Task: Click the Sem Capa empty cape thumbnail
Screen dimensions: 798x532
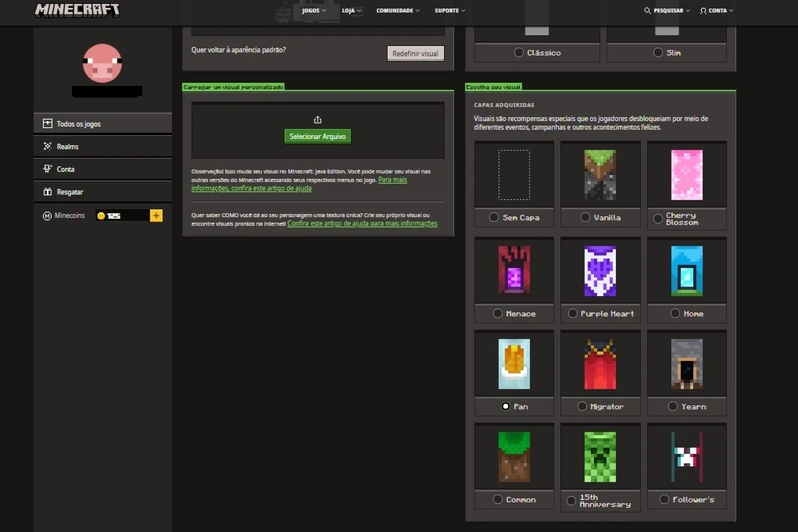Action: tap(514, 174)
